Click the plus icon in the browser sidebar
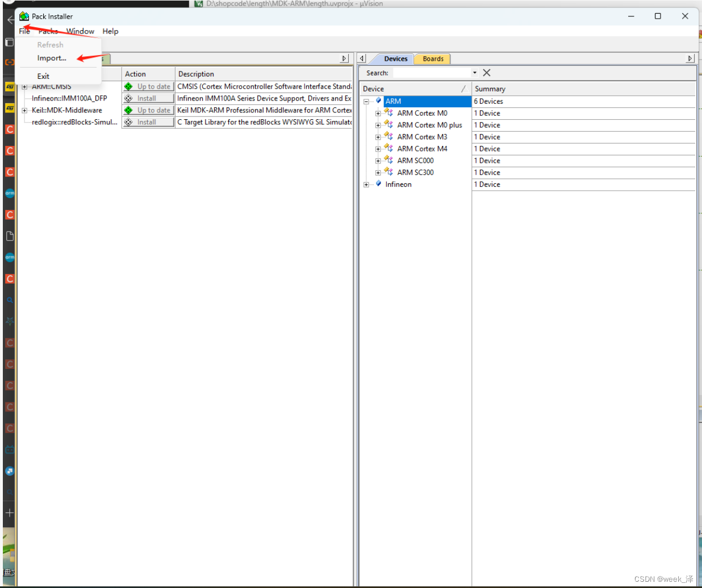The image size is (702, 588). click(10, 513)
